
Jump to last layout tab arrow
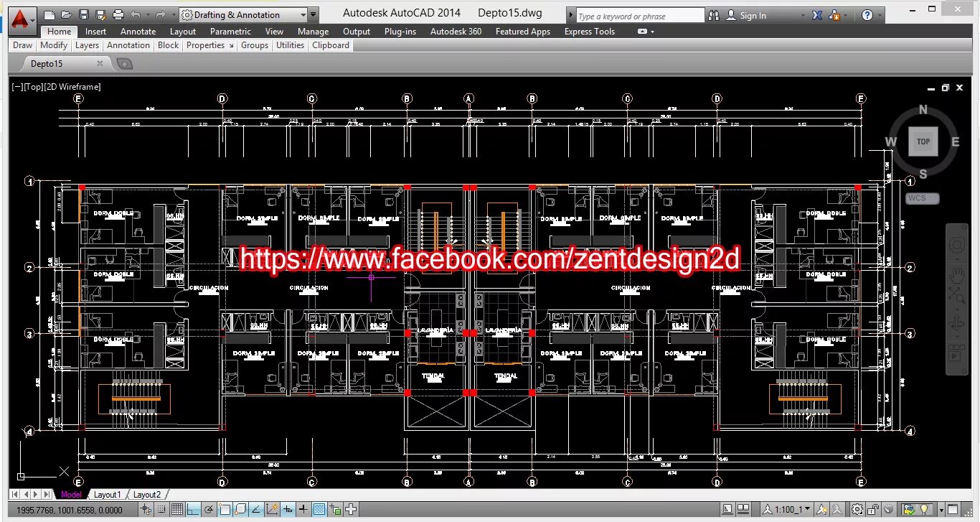[x=47, y=494]
